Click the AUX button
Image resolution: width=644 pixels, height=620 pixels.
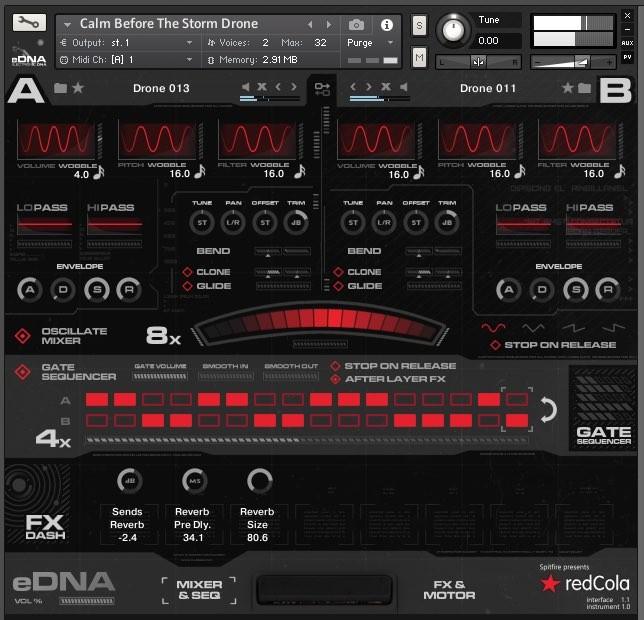click(627, 43)
